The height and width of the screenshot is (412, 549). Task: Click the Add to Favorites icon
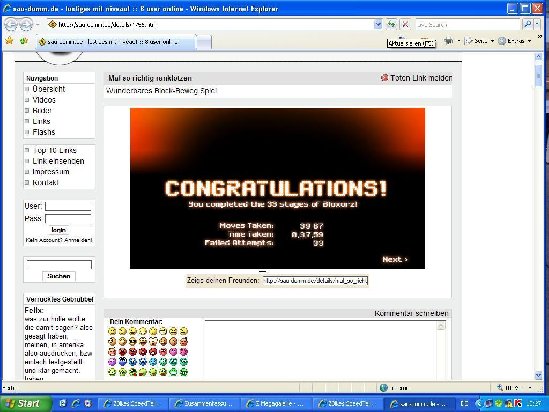(x=23, y=41)
